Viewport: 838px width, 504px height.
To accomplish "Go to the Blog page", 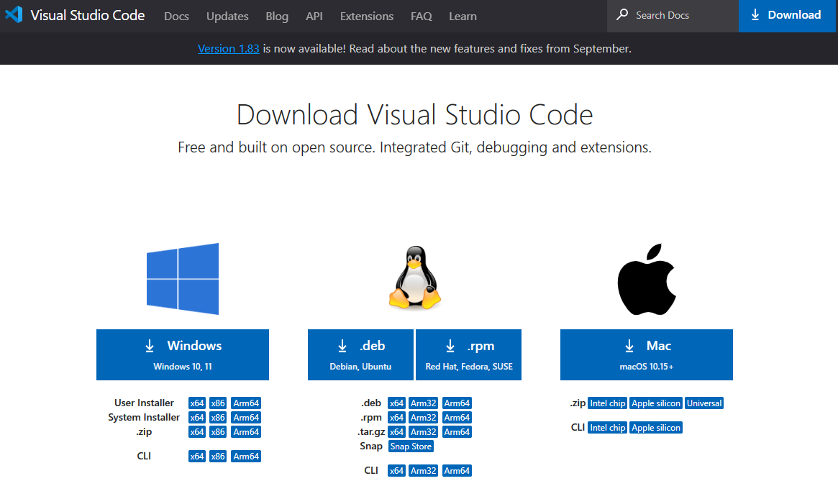I will pyautogui.click(x=277, y=16).
